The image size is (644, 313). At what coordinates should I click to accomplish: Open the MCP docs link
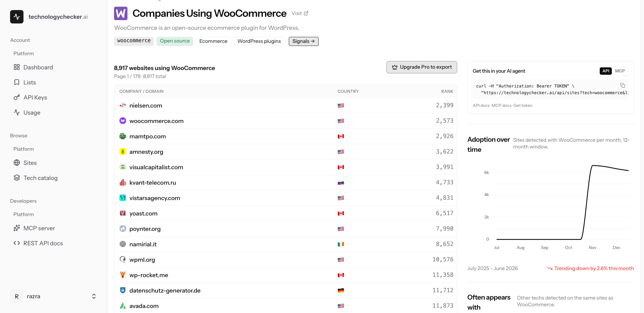(501, 106)
